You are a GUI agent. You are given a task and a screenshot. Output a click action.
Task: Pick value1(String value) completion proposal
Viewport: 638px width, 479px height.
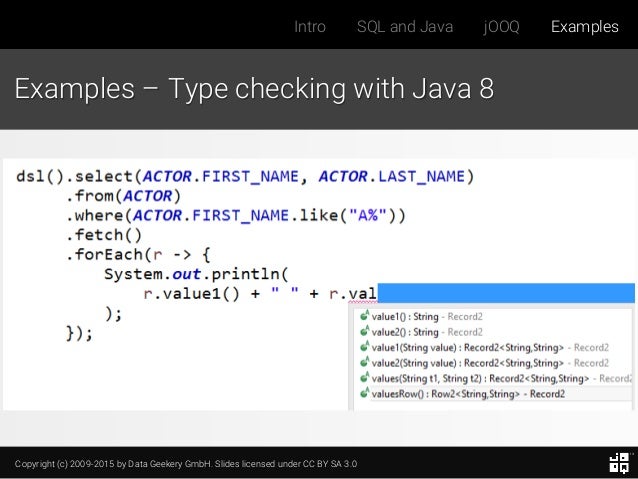493,347
